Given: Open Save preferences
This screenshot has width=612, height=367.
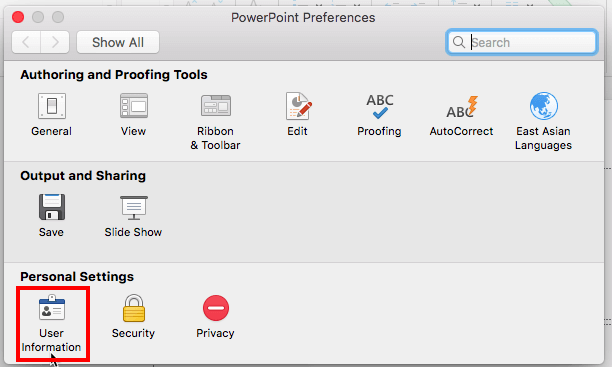Looking at the screenshot, I should (52, 216).
